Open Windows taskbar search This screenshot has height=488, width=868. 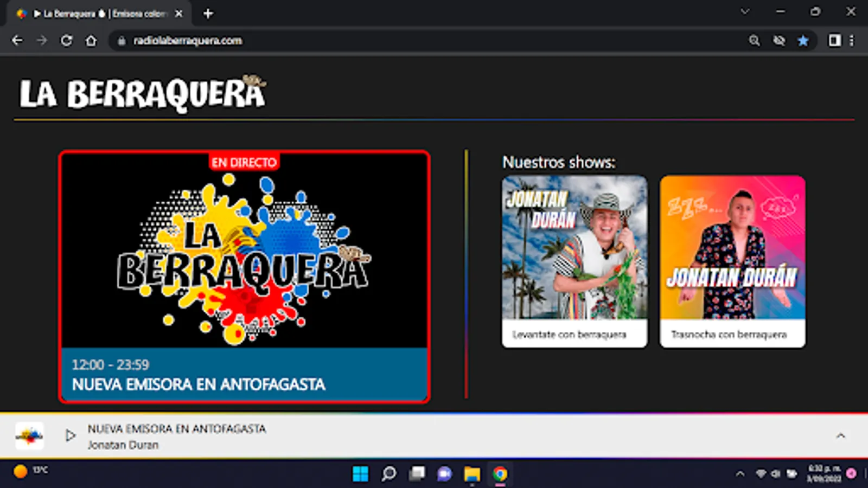(x=388, y=474)
